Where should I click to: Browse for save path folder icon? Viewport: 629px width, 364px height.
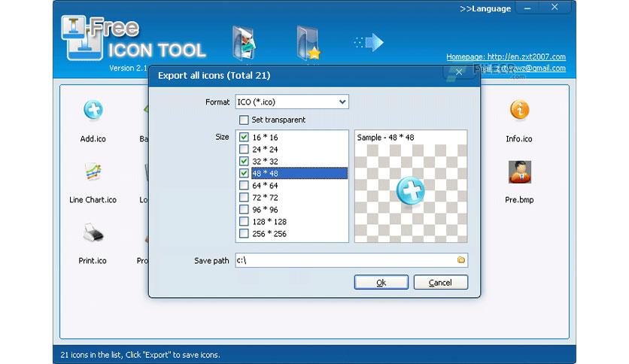[461, 259]
